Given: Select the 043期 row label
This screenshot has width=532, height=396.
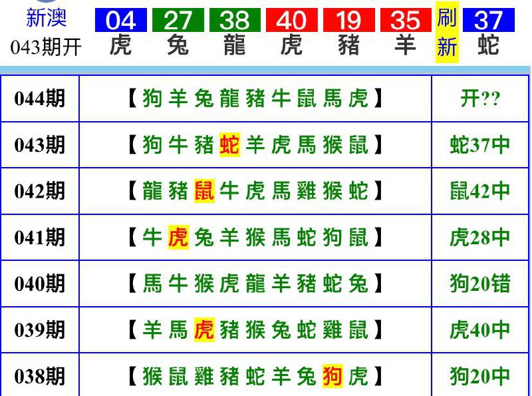Looking at the screenshot, I should [x=40, y=144].
